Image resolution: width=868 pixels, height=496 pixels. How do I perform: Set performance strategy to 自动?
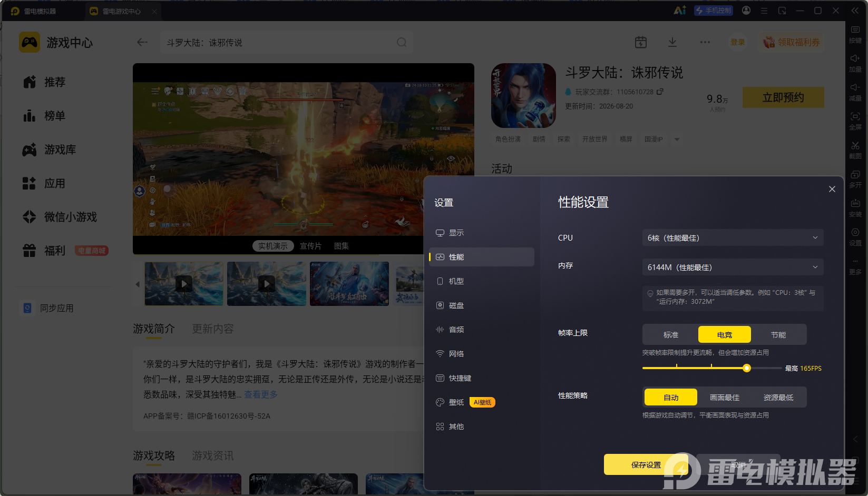click(x=671, y=398)
